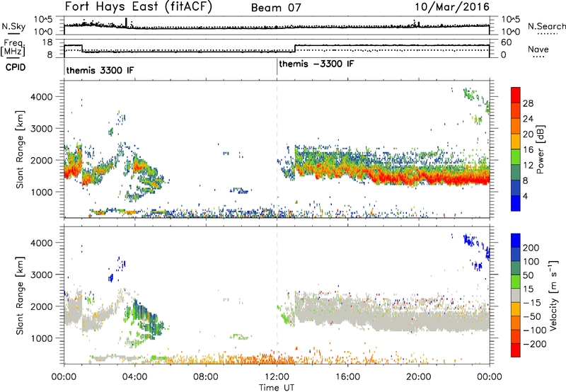The image size is (566, 392).
Task: Click the 'Velocity [m s-1]' colorbar title
Action: pyautogui.click(x=553, y=295)
